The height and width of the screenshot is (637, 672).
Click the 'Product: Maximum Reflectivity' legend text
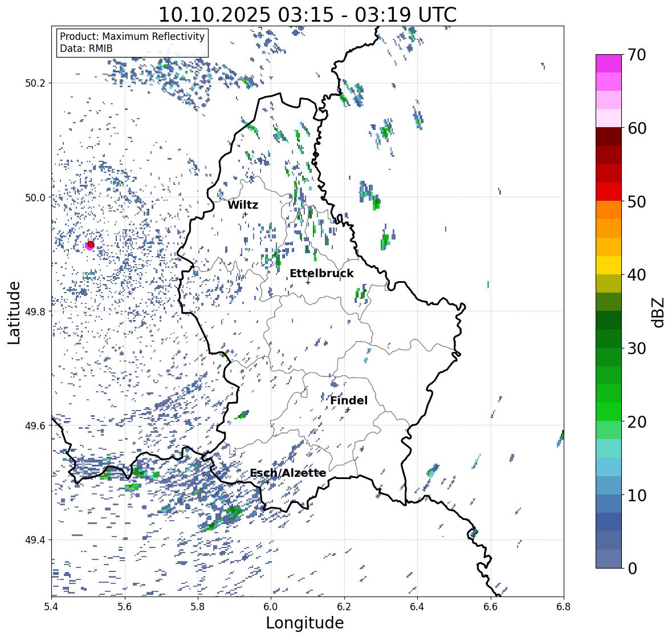(x=132, y=36)
